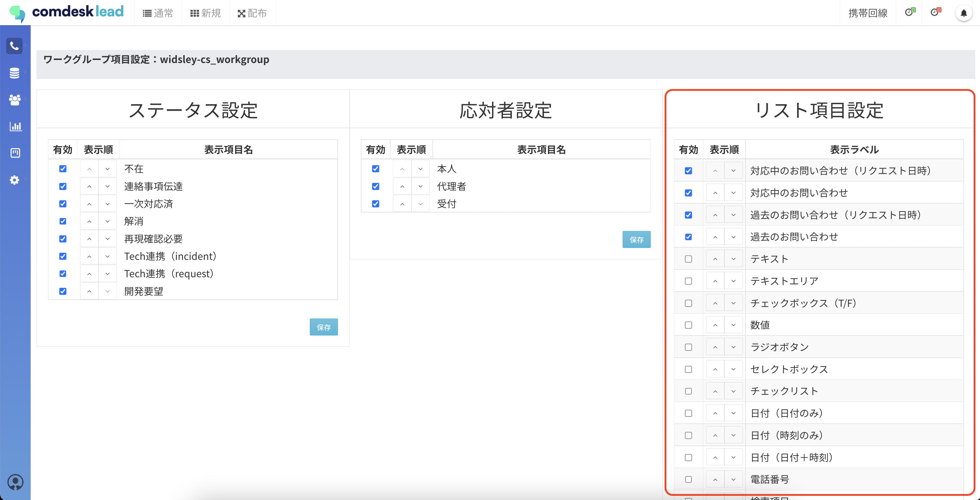Click the settings gear sidebar icon
Image resolution: width=980 pixels, height=500 pixels.
point(14,180)
